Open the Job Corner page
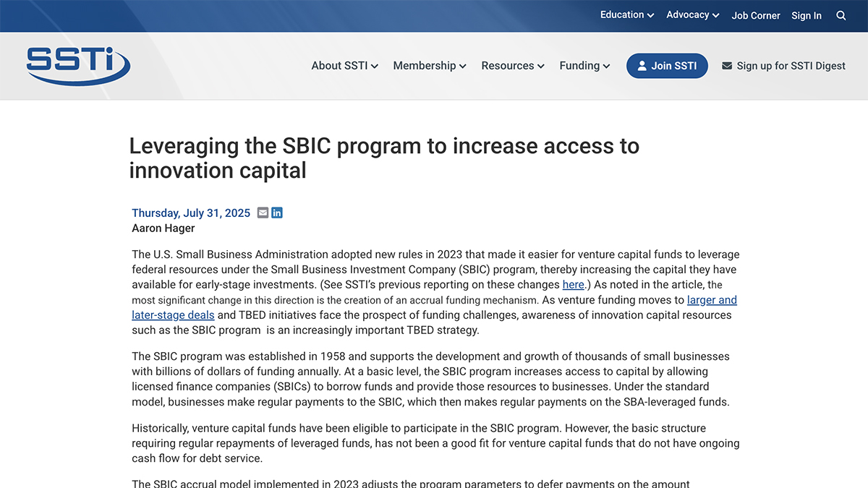This screenshot has height=488, width=868. click(756, 15)
